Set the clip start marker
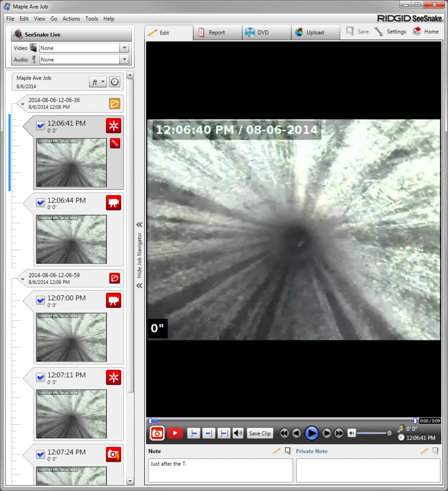This screenshot has height=491, width=448. pyautogui.click(x=194, y=433)
